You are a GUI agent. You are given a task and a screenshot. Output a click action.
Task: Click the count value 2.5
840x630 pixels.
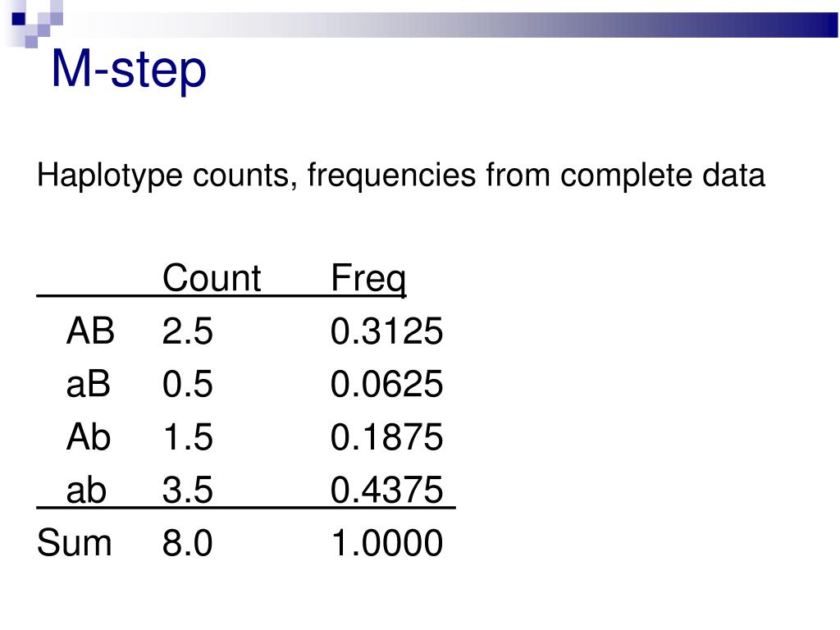click(188, 331)
